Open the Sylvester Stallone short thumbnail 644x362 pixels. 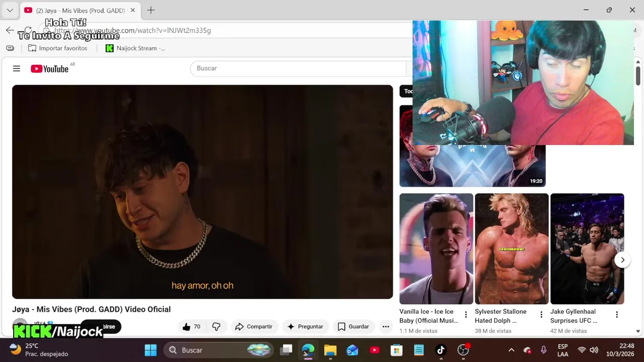pos(512,249)
